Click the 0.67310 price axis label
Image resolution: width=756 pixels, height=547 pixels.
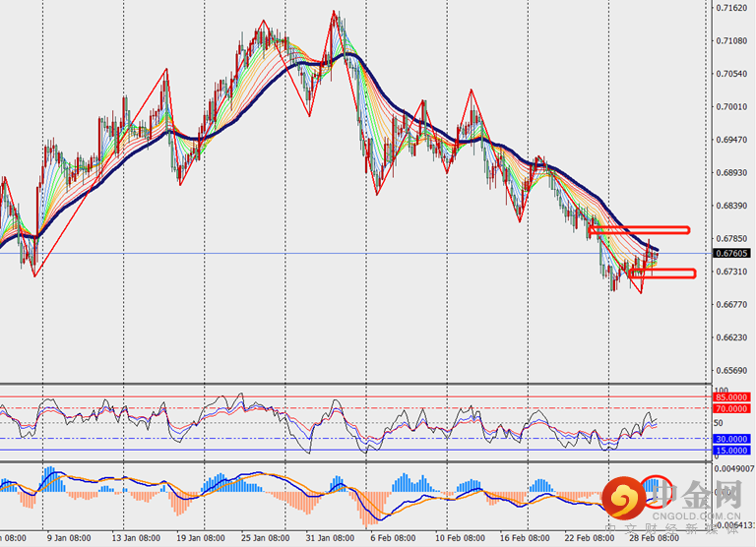(x=731, y=272)
